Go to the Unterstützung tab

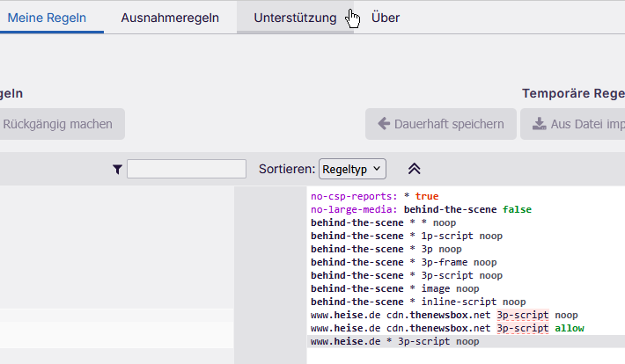(295, 18)
